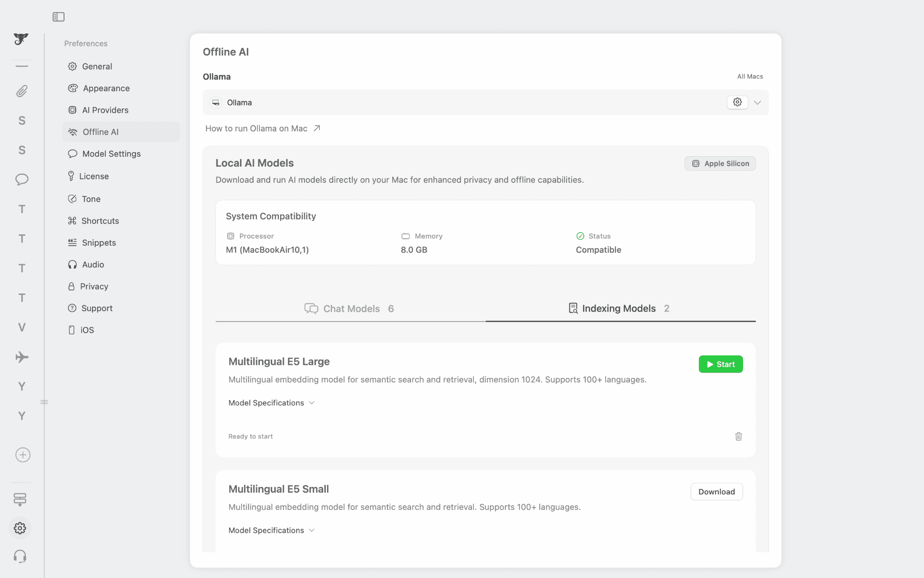
Task: Select the paperclip icon in the left rail
Action: [21, 91]
